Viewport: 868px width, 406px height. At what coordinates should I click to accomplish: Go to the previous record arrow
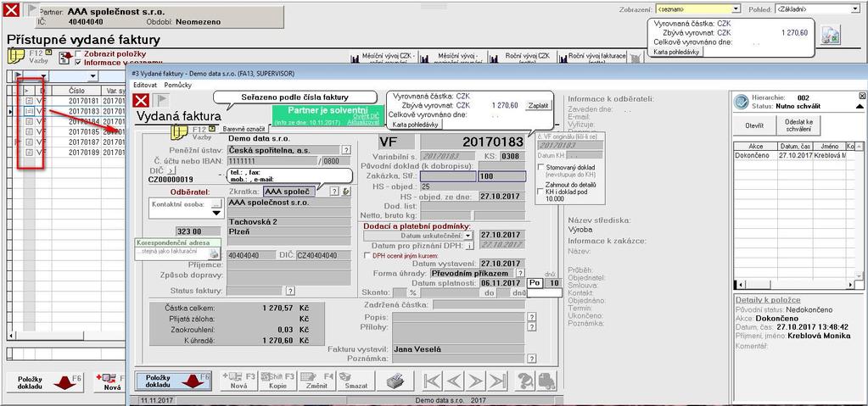(454, 381)
